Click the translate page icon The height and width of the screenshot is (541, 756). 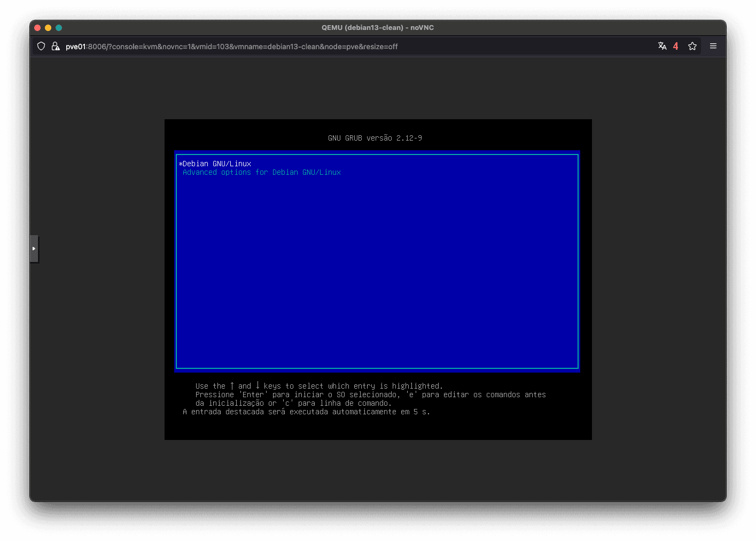(662, 46)
